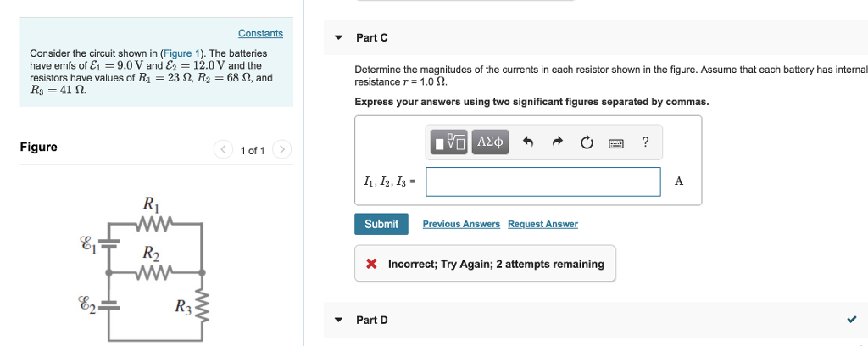Click the redo arrow icon

pyautogui.click(x=558, y=142)
